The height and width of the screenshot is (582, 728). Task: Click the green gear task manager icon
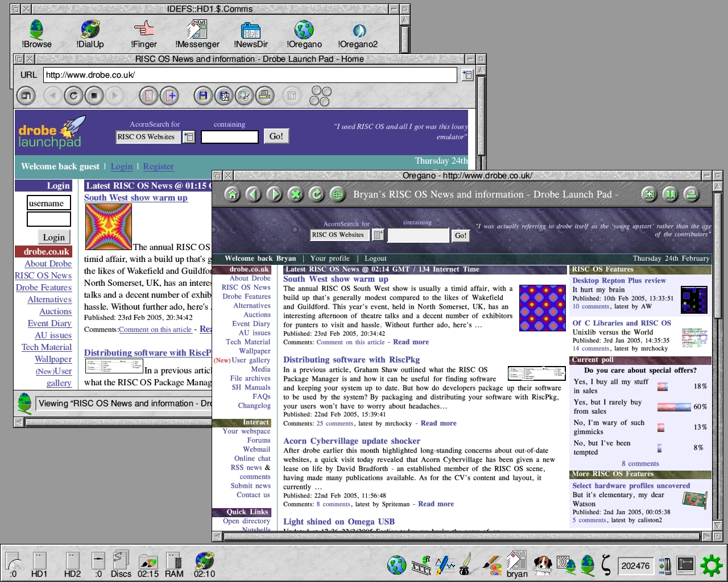pos(711,565)
